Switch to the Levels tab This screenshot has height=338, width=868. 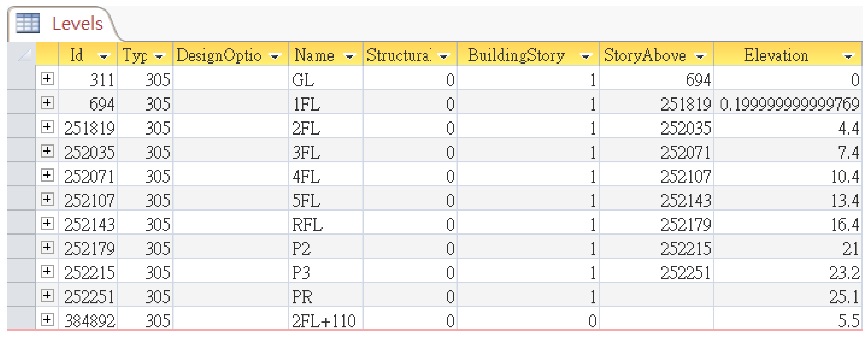[77, 24]
